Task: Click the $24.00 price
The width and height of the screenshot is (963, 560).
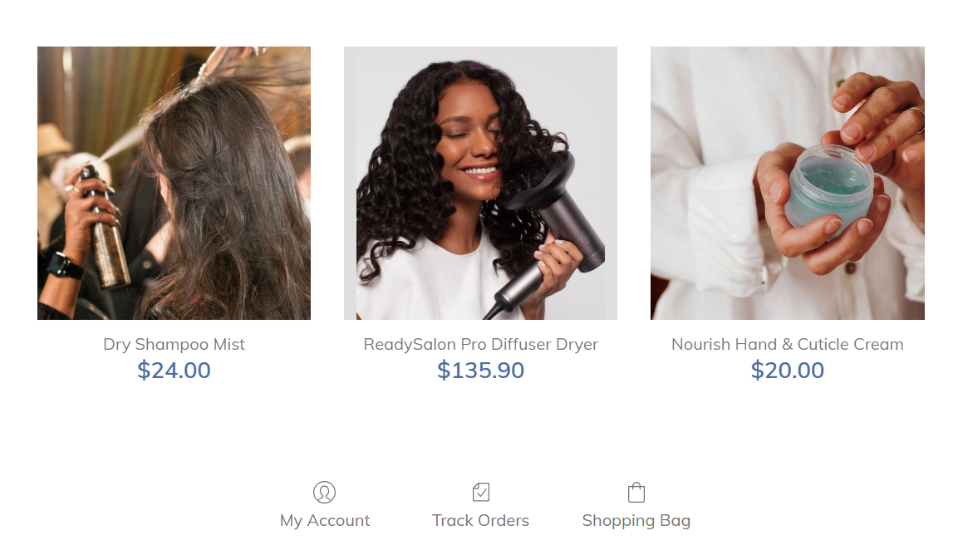Action: 174,371
